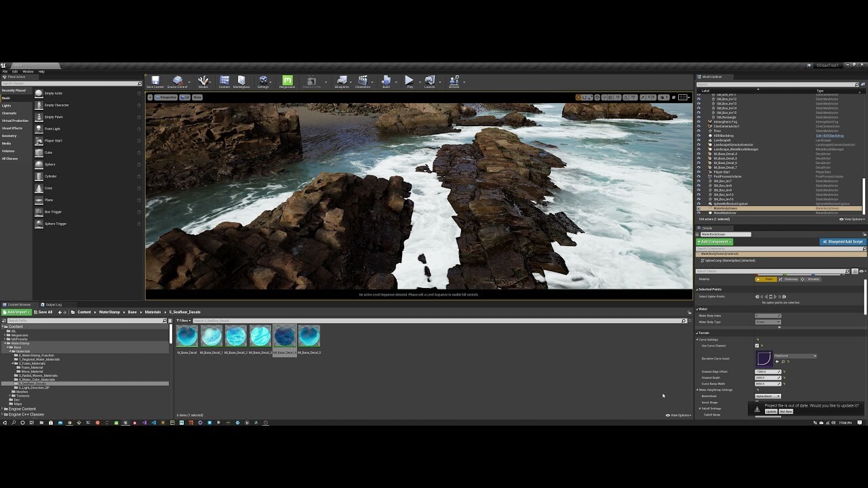Click the Update button in the notification
The width and height of the screenshot is (868, 488).
771,411
